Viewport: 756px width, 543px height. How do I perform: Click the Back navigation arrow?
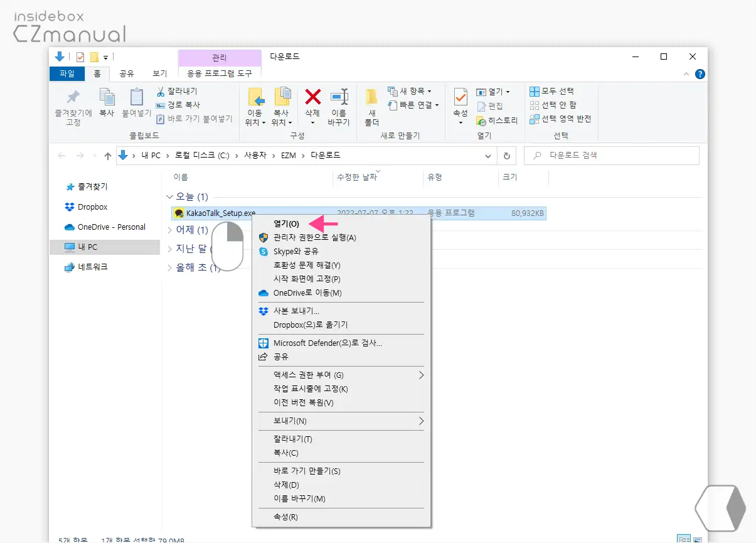pos(61,156)
